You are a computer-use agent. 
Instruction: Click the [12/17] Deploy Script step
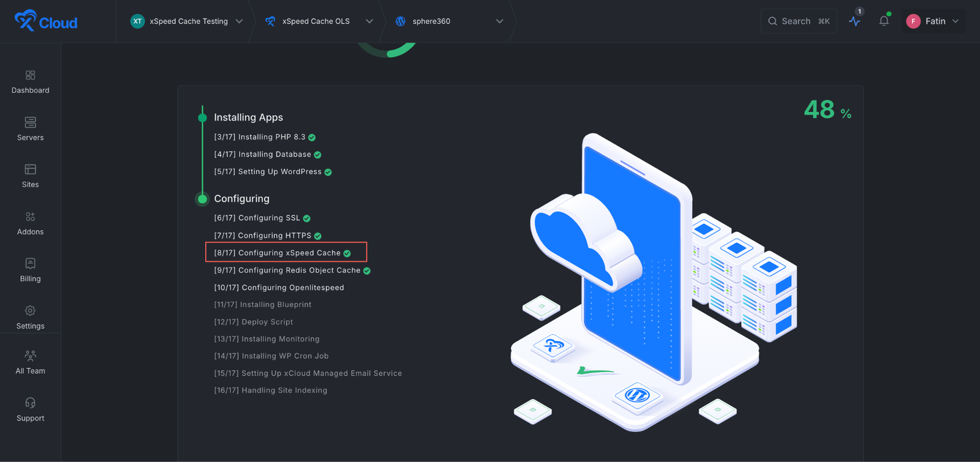coord(254,322)
